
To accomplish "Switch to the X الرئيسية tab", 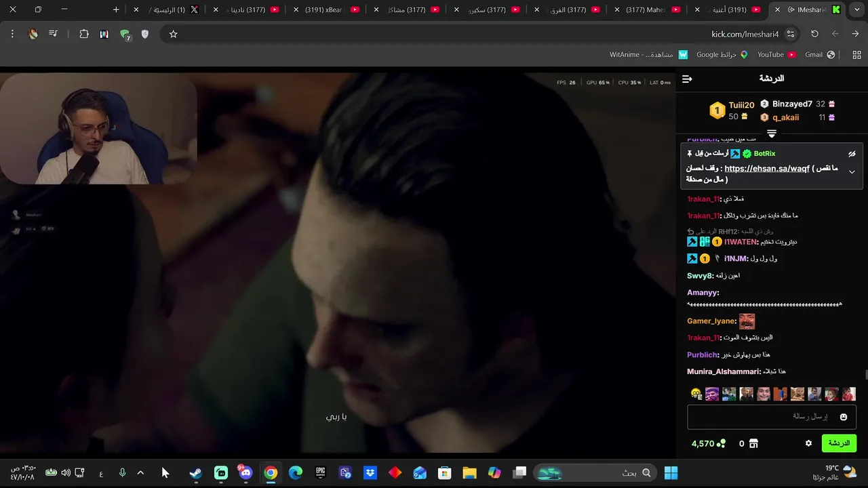I will [x=167, y=9].
